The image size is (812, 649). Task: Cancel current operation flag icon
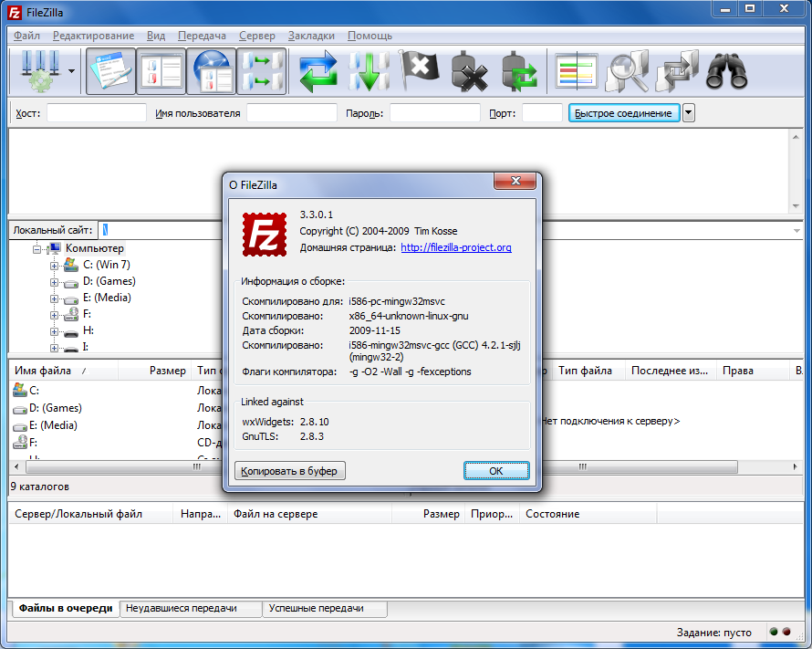tap(419, 71)
